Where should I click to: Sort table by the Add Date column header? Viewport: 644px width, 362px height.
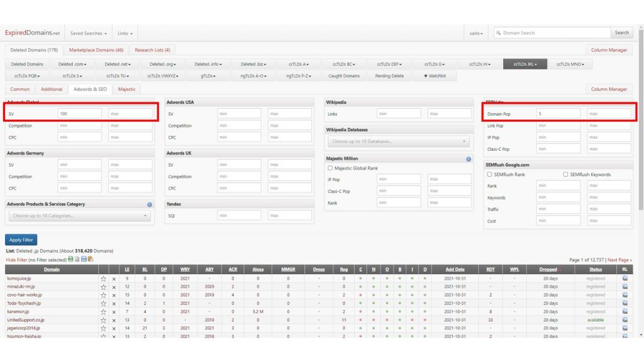pos(455,270)
